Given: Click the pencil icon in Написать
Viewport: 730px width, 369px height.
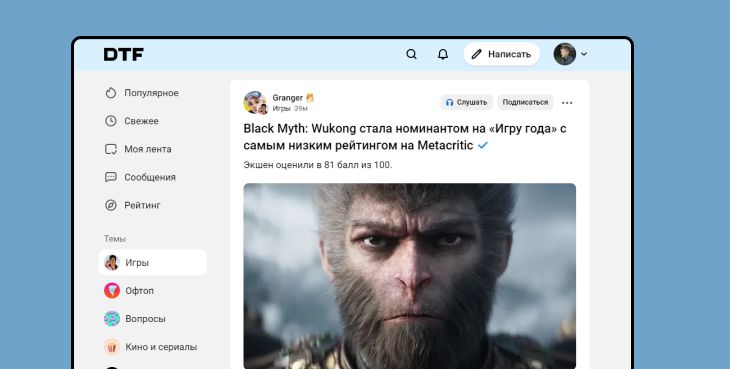Looking at the screenshot, I should pyautogui.click(x=476, y=54).
